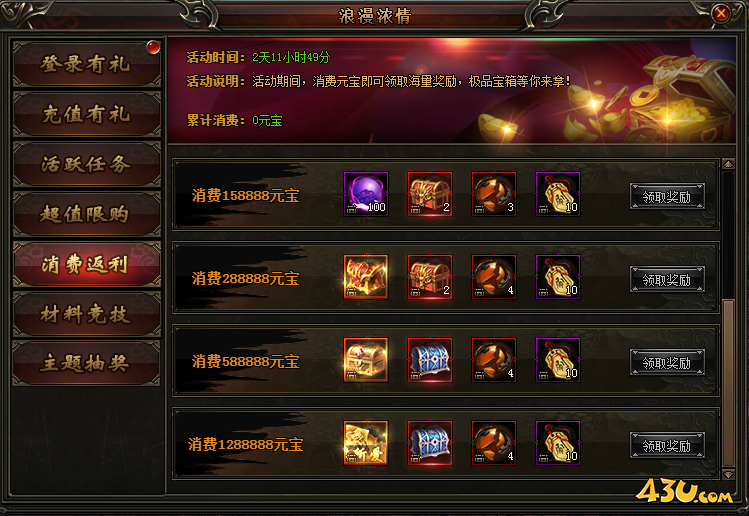Screen dimensions: 749x516
Task: Switch to the 充值有礼 tab
Action: click(x=86, y=114)
